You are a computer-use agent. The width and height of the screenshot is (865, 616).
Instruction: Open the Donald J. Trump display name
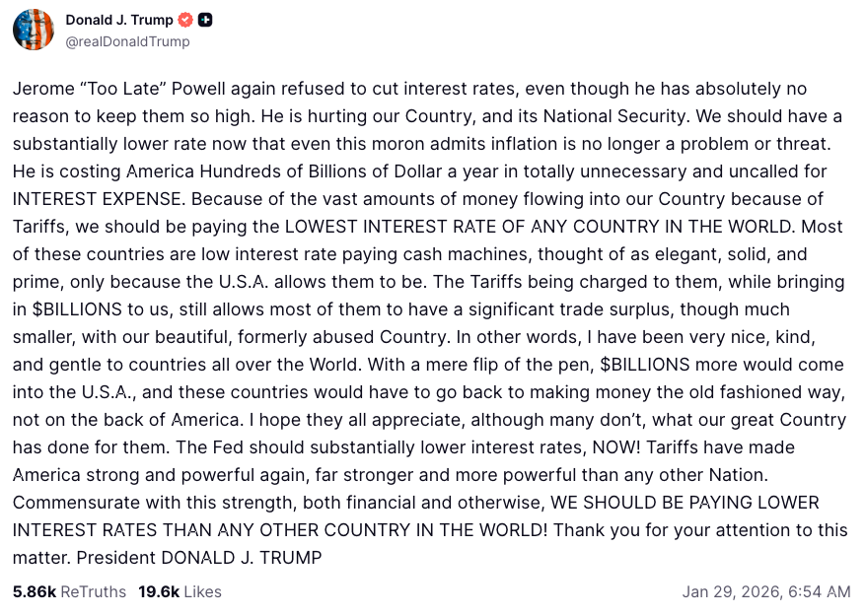tap(118, 20)
